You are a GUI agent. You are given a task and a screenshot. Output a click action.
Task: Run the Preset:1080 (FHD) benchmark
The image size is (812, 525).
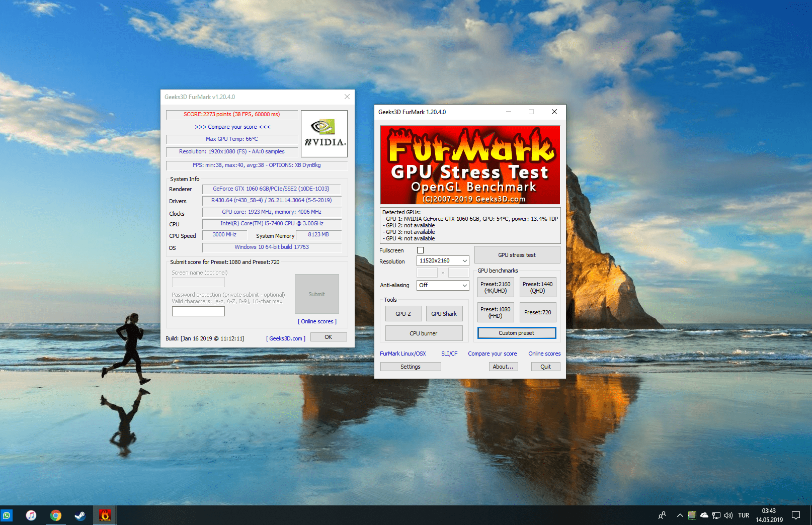(x=496, y=312)
